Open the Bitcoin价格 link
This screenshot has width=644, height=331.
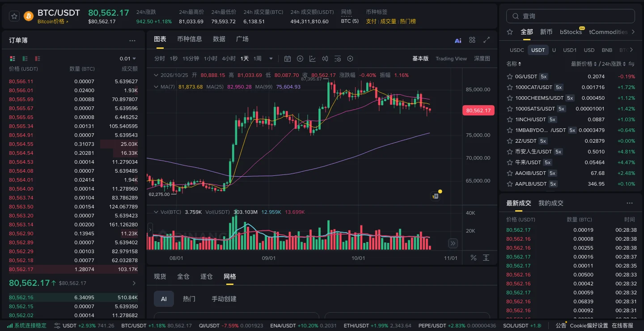[x=53, y=21]
